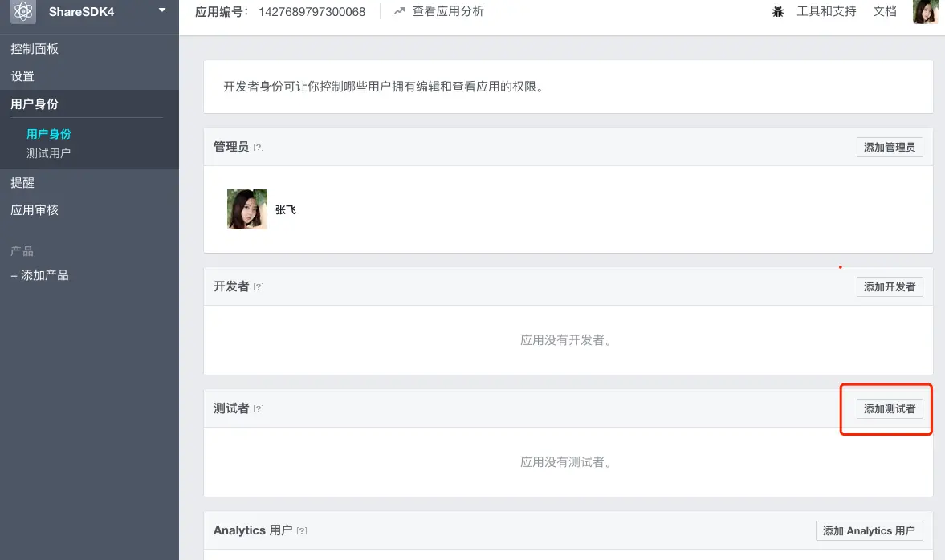Click the 添加测试者 button
The image size is (945, 560).
(890, 409)
